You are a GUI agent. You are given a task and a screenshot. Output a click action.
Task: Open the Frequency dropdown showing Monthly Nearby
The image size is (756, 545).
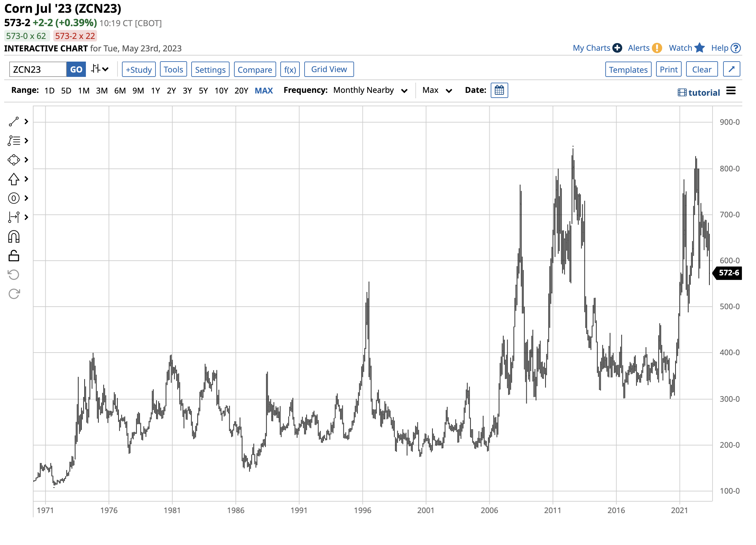click(370, 90)
